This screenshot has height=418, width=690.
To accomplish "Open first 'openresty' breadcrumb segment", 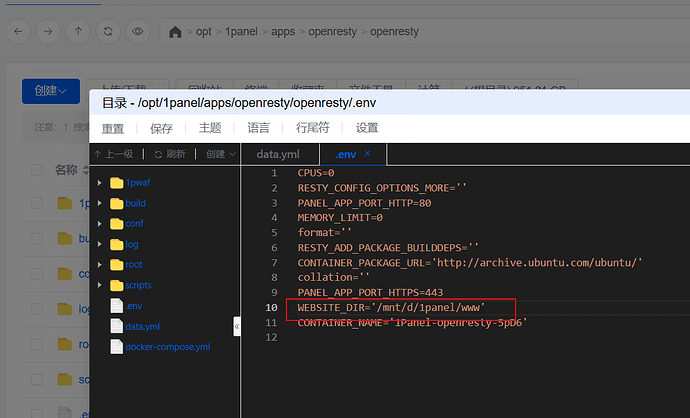I will (332, 32).
